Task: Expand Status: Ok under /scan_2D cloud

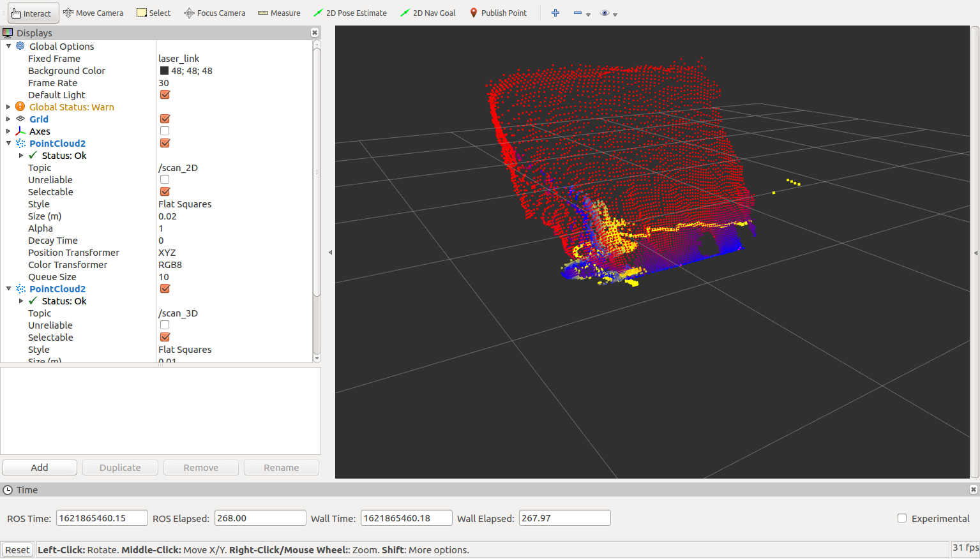Action: coord(21,155)
